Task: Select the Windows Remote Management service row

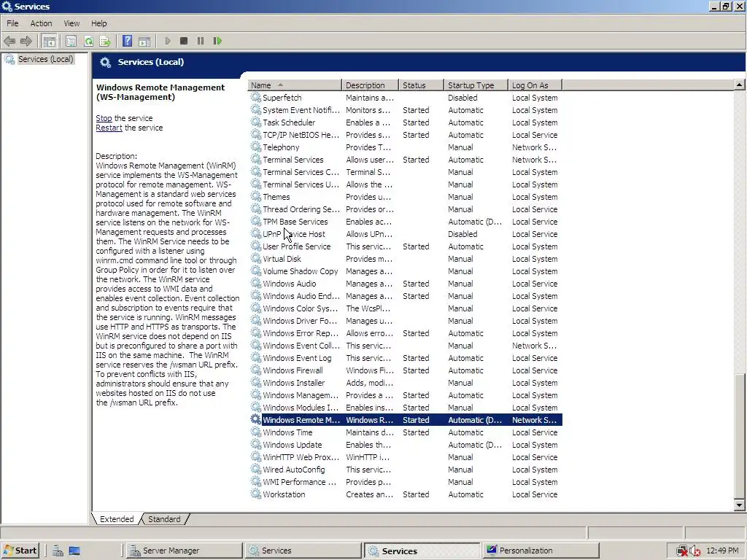Action: pyautogui.click(x=405, y=420)
